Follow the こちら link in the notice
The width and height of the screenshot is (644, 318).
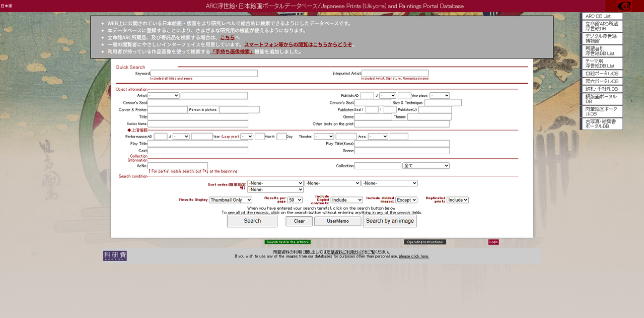[x=227, y=37]
